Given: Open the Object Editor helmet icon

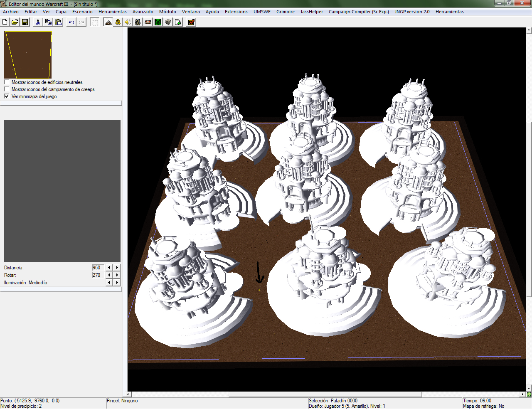Looking at the screenshot, I should tap(138, 22).
